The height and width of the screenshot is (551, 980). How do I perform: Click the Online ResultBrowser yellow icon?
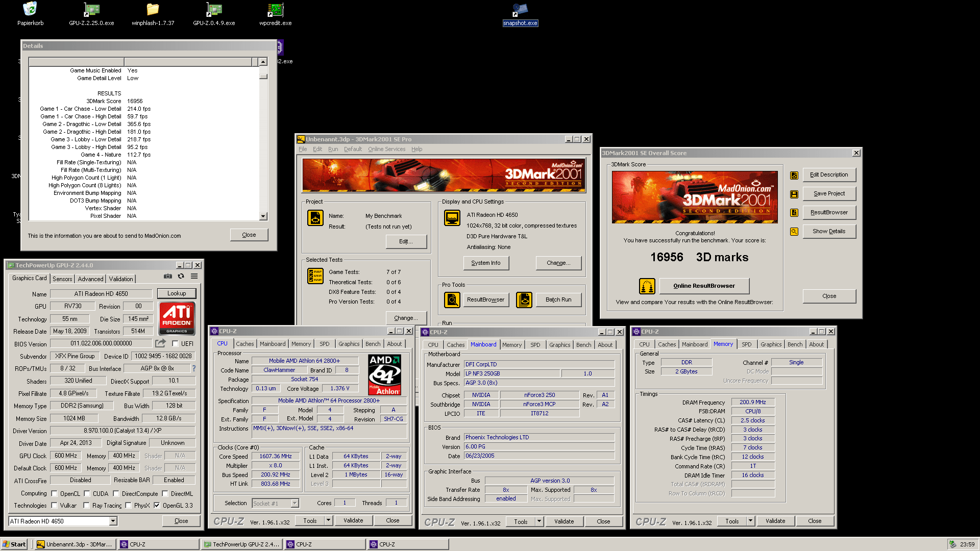coord(647,286)
